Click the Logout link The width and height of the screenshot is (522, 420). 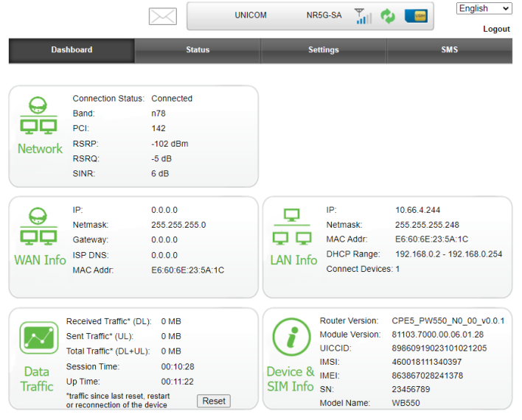click(x=496, y=29)
